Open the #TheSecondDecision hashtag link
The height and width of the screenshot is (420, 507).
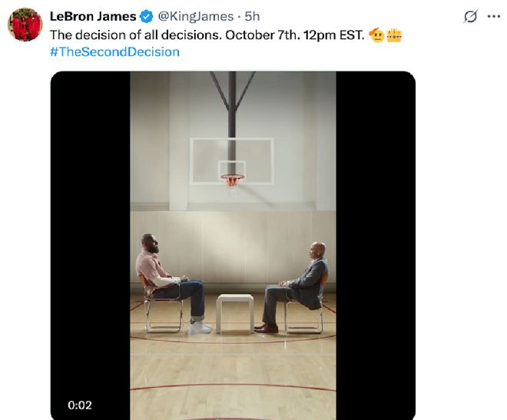pos(114,52)
